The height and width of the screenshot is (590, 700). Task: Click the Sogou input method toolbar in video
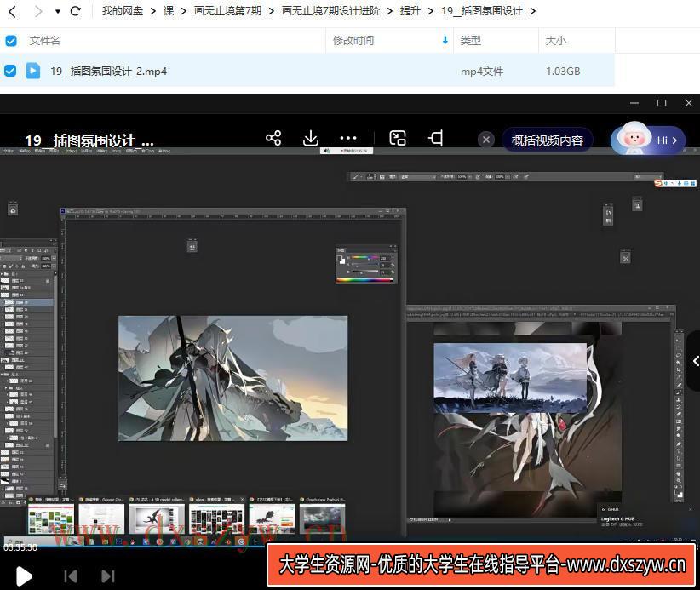(675, 183)
